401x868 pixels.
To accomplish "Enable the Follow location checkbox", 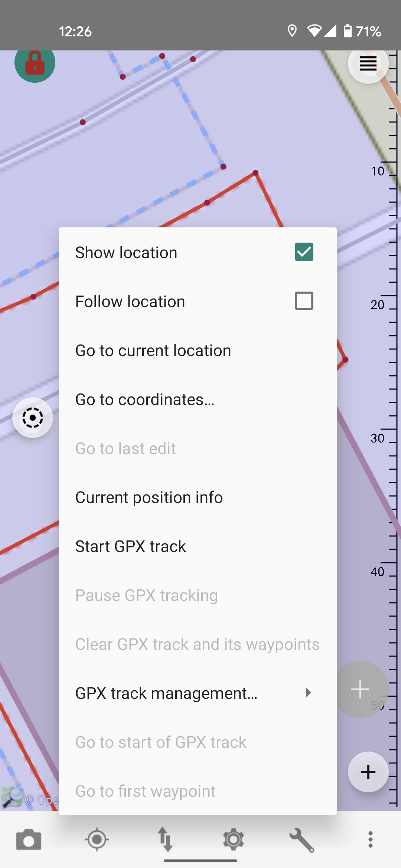I will pos(304,301).
